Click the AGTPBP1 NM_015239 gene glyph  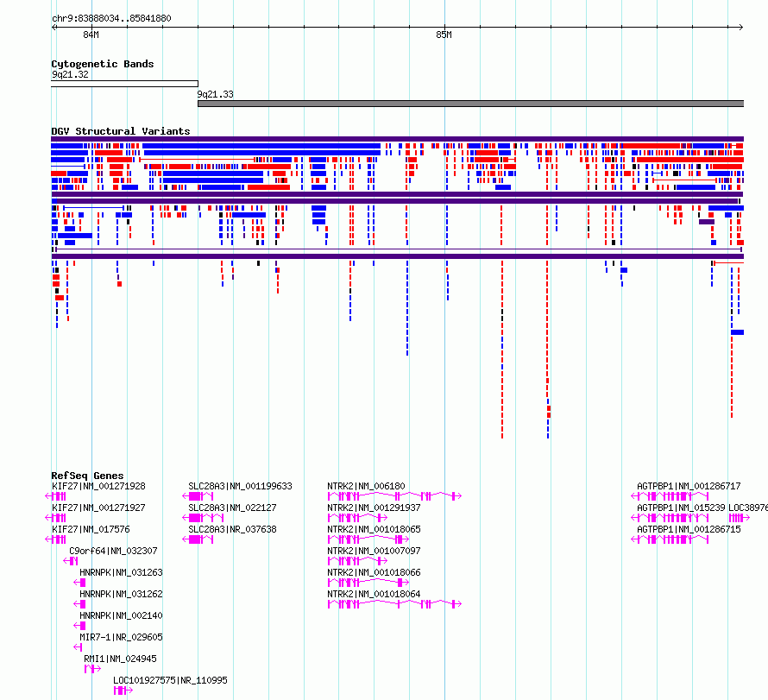pos(670,518)
